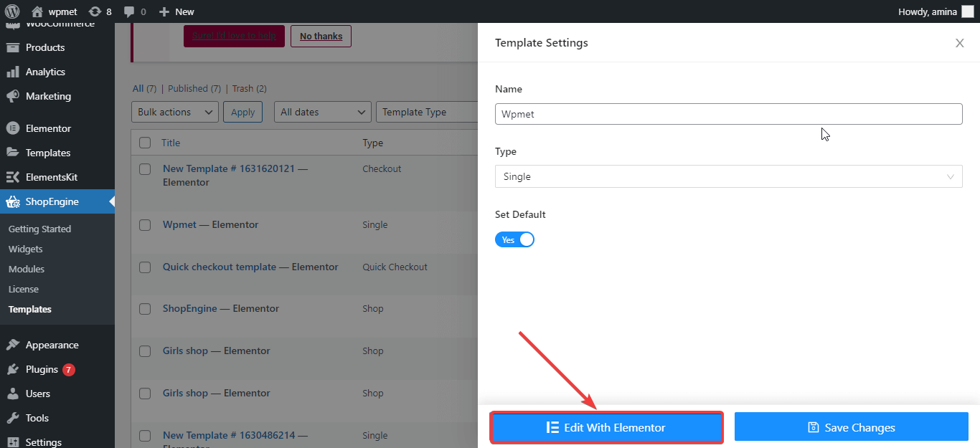The image size is (980, 448).
Task: Click inside the Name input field
Action: pyautogui.click(x=728, y=114)
